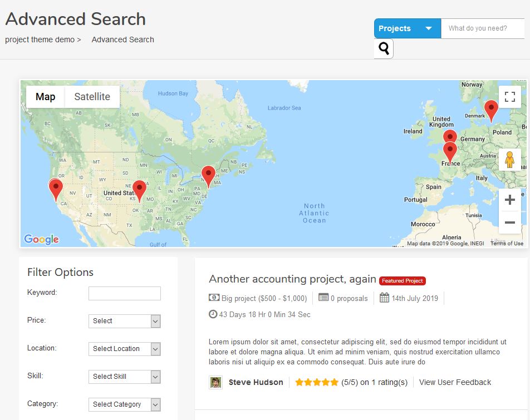Screen dimensions: 530x420
Task: Click Steve Hudson's avatar thumbnail
Action: tap(215, 383)
